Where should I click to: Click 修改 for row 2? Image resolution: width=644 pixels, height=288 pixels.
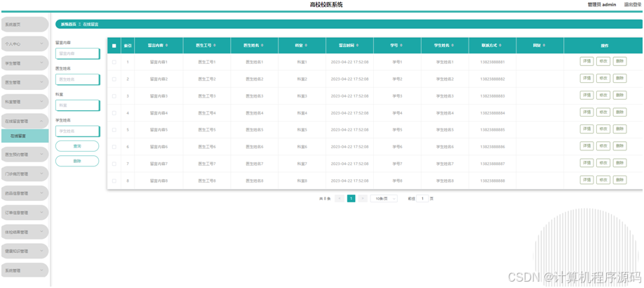click(x=603, y=79)
